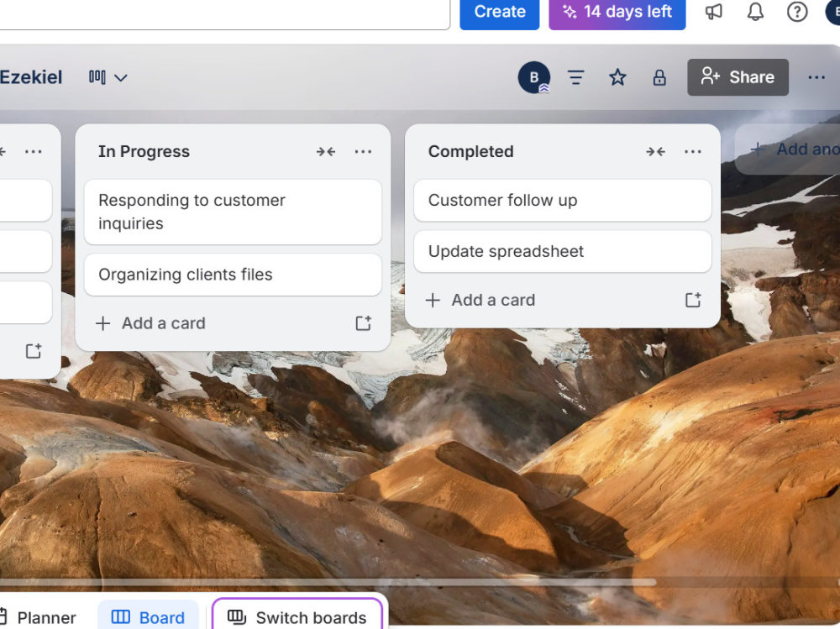The height and width of the screenshot is (629, 840).
Task: Open card Update spreadsheet
Action: click(x=563, y=251)
